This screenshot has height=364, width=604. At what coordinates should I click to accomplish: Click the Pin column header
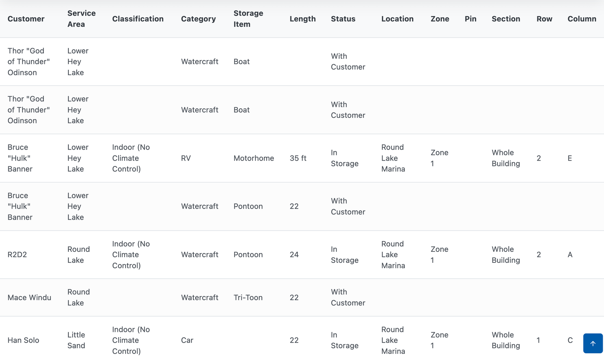pos(471,19)
